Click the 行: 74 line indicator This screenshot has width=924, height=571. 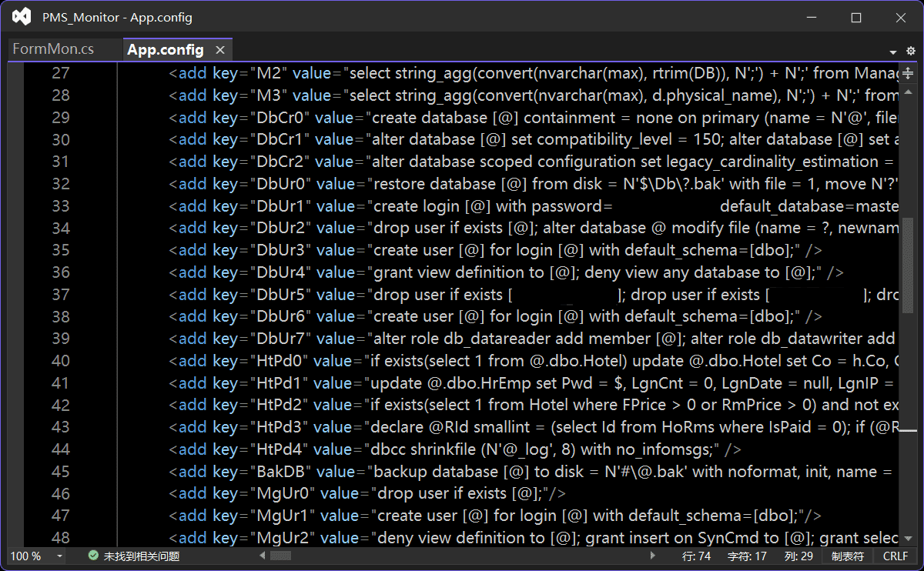[x=696, y=556]
